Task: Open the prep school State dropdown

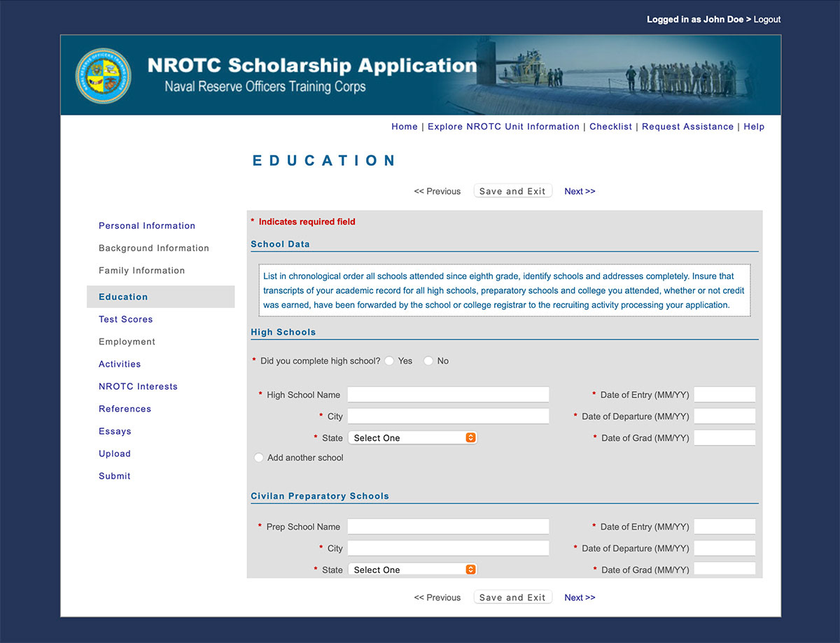Action: tap(412, 569)
